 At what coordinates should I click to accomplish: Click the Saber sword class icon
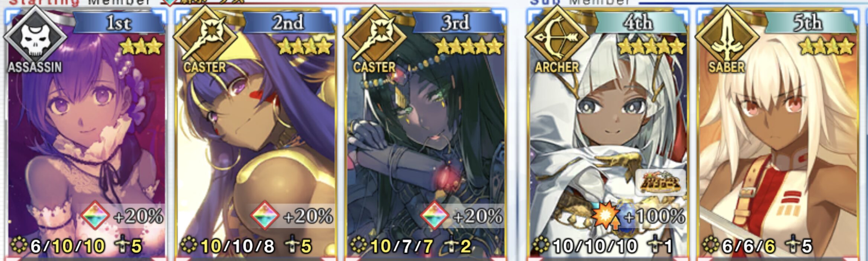click(x=726, y=37)
